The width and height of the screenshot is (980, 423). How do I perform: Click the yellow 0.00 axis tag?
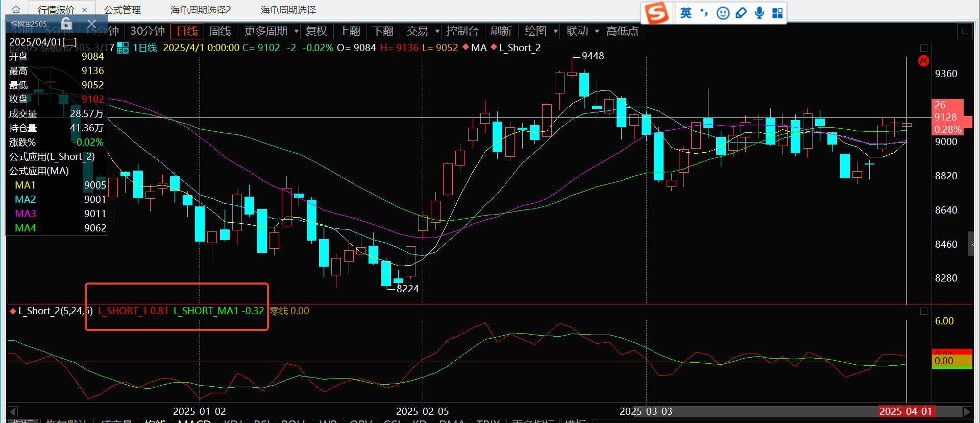pyautogui.click(x=951, y=361)
